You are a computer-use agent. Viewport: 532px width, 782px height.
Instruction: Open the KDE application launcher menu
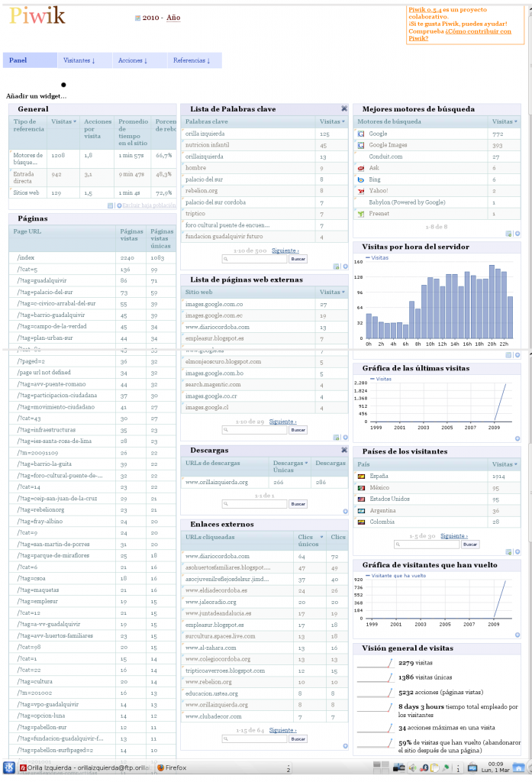coord(8,767)
